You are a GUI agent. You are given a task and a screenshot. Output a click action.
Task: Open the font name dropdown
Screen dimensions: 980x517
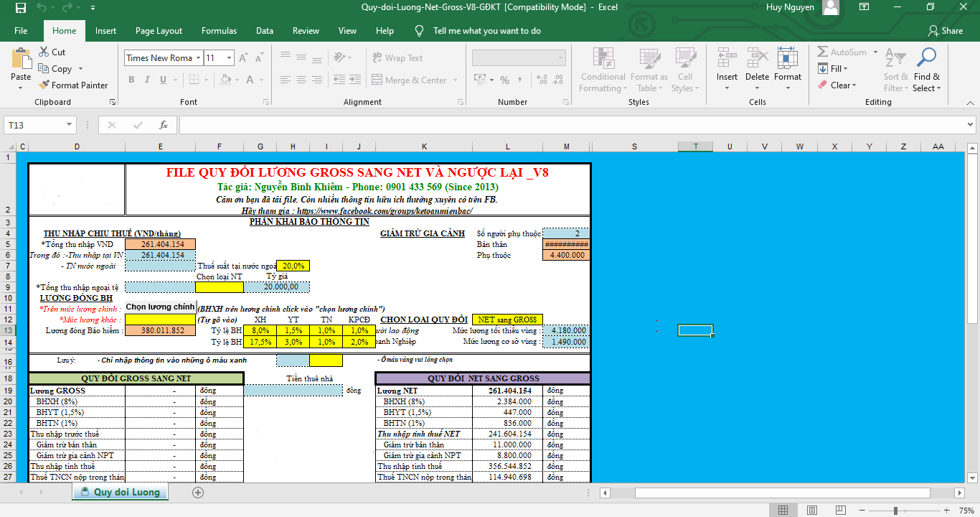198,58
